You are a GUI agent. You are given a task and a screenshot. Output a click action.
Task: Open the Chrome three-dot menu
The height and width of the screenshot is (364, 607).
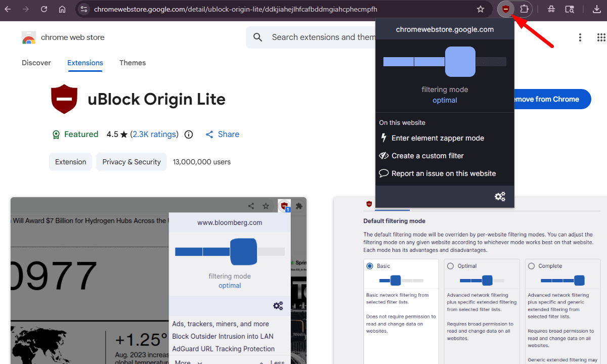click(580, 37)
